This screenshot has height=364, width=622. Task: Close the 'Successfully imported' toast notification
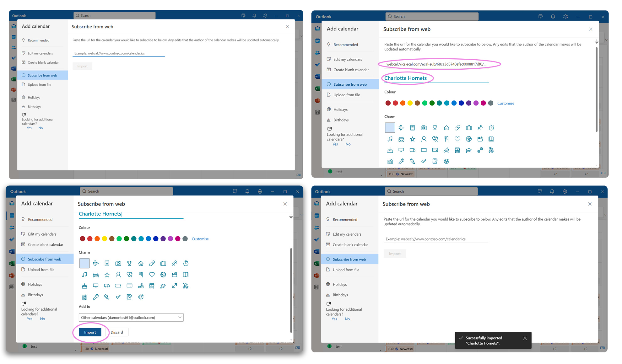point(525,338)
